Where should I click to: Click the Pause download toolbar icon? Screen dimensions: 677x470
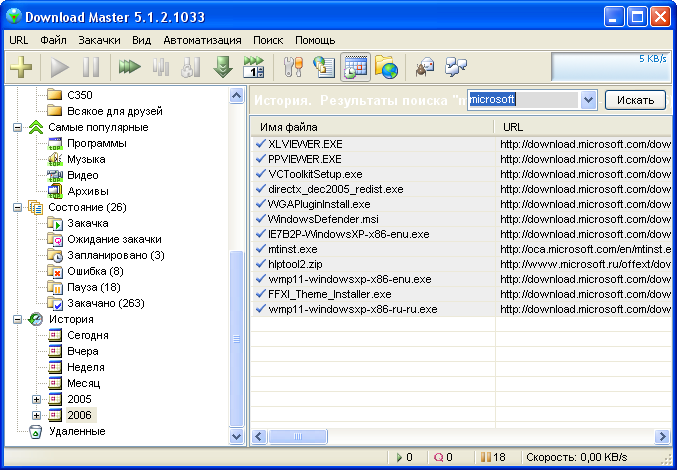(x=91, y=67)
